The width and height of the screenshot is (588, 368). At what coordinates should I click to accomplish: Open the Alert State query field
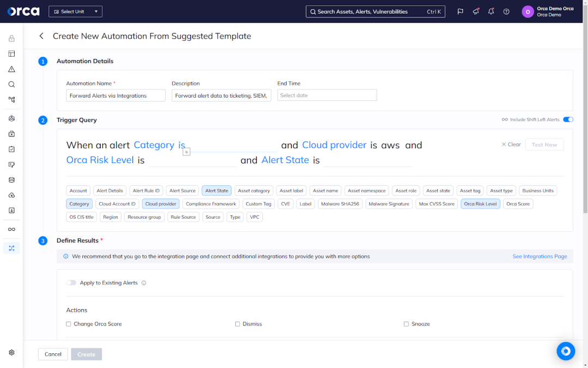[x=285, y=160]
